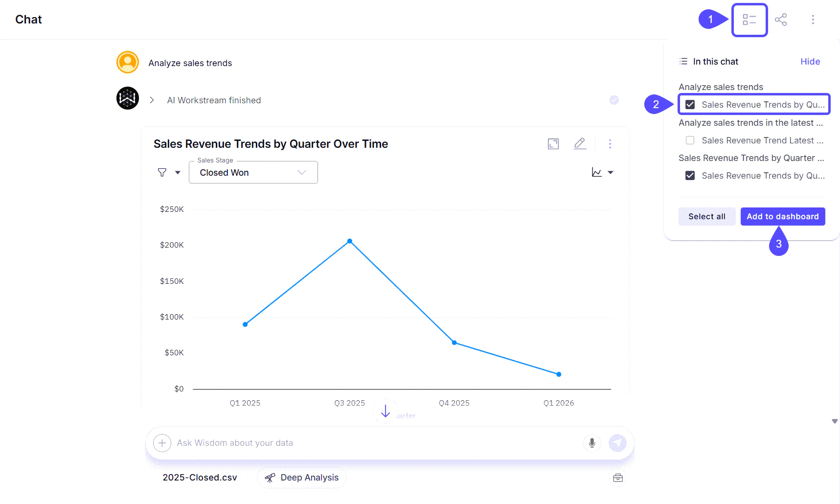Uncheck Sales Revenue Trends by Quarter checkbox
Screen dimensions: 840x504
[690, 104]
